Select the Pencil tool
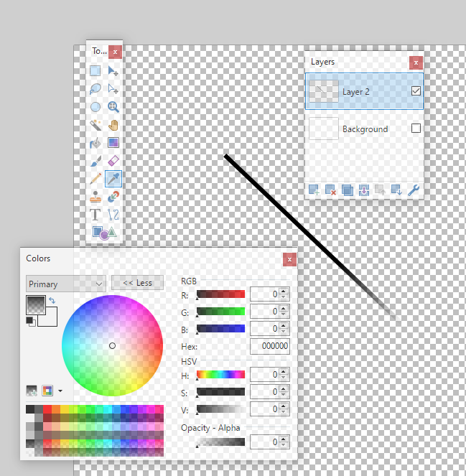The width and height of the screenshot is (466, 476). (x=95, y=179)
